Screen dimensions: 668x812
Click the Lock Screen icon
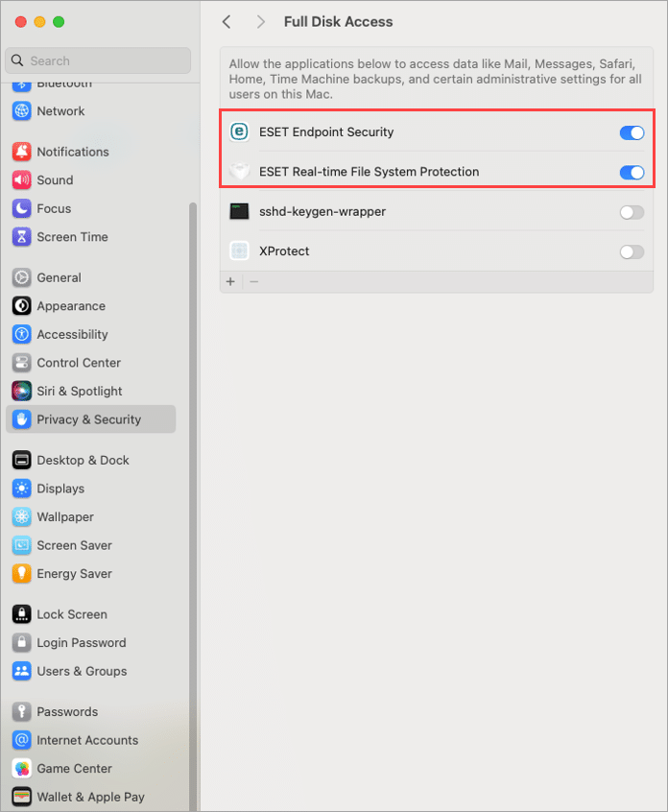[x=22, y=614]
